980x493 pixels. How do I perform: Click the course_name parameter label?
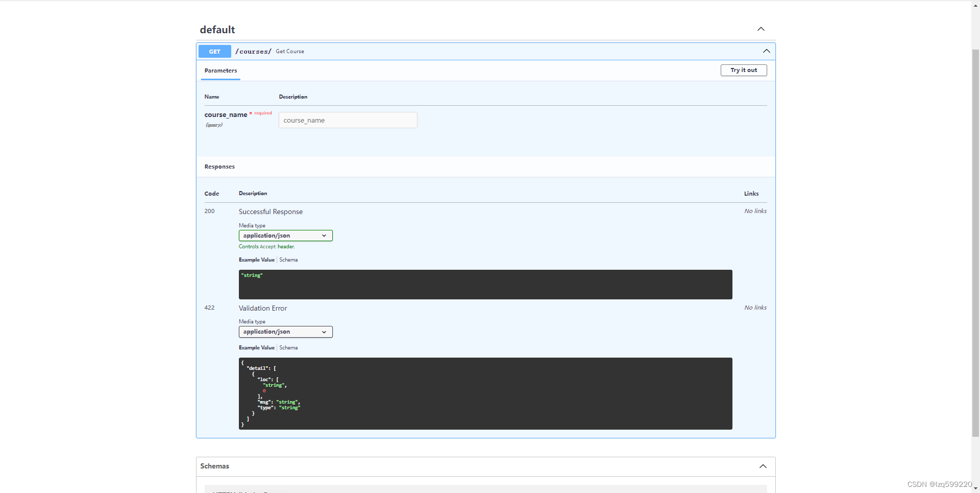226,115
